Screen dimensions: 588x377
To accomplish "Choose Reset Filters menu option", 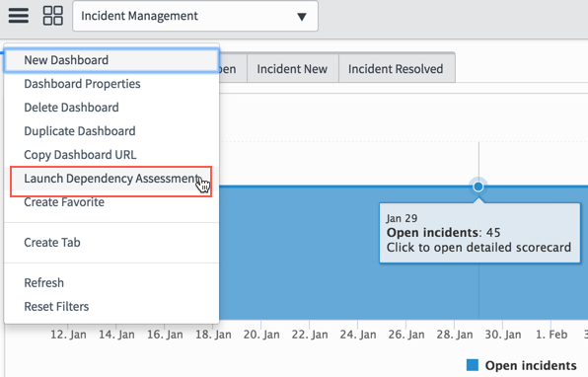I will point(111,306).
